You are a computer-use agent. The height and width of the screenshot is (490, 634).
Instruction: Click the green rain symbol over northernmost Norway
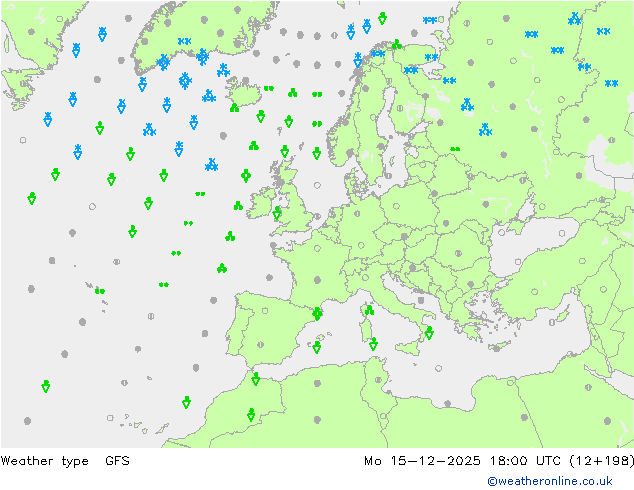coord(397,44)
